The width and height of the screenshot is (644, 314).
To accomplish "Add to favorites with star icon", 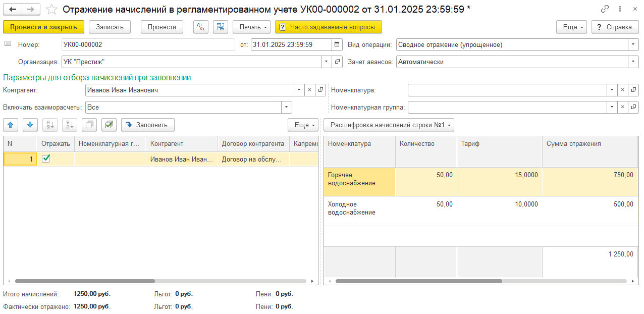I will (51, 9).
